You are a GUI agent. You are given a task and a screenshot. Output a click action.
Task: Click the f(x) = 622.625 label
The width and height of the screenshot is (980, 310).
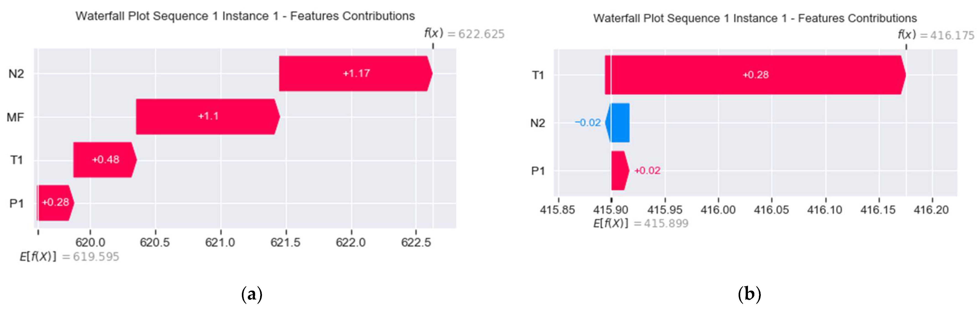[x=464, y=34]
